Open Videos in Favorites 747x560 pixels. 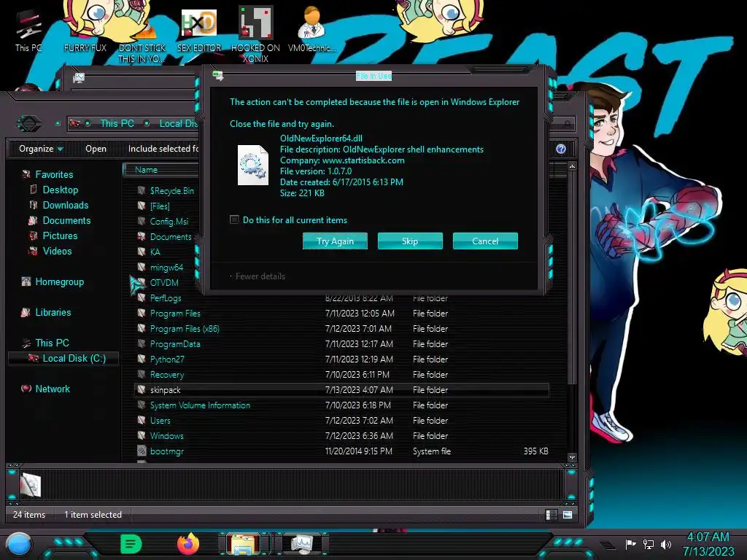57,251
